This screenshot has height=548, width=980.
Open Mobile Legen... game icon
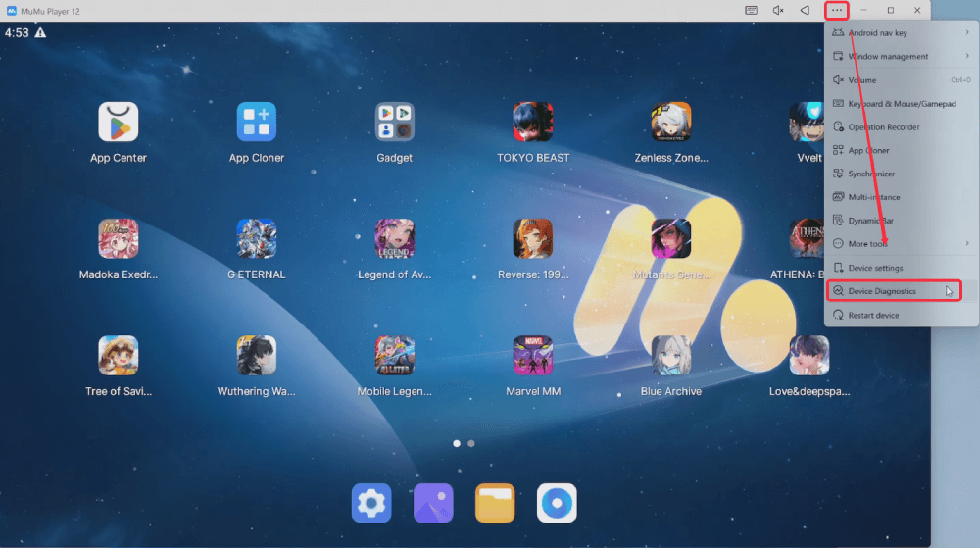pyautogui.click(x=394, y=356)
